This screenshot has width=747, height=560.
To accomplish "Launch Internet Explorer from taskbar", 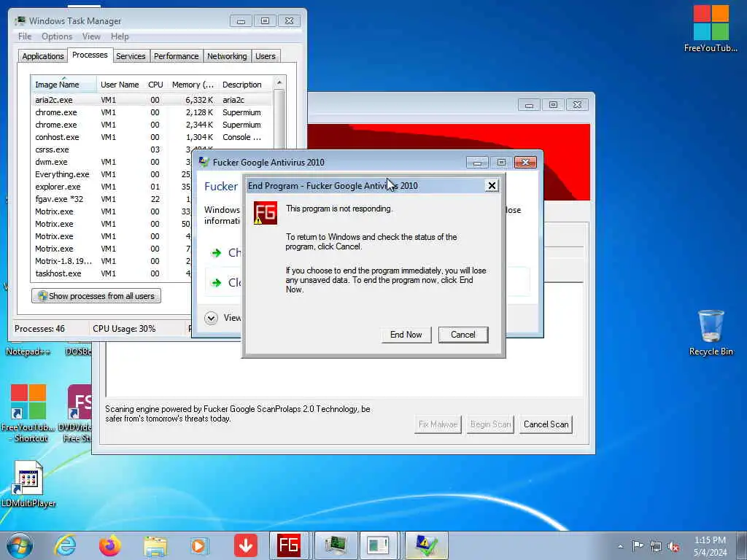I will [x=65, y=545].
